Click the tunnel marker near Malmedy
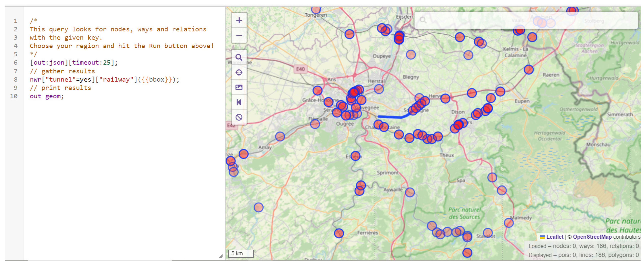The image size is (644, 263). click(509, 222)
